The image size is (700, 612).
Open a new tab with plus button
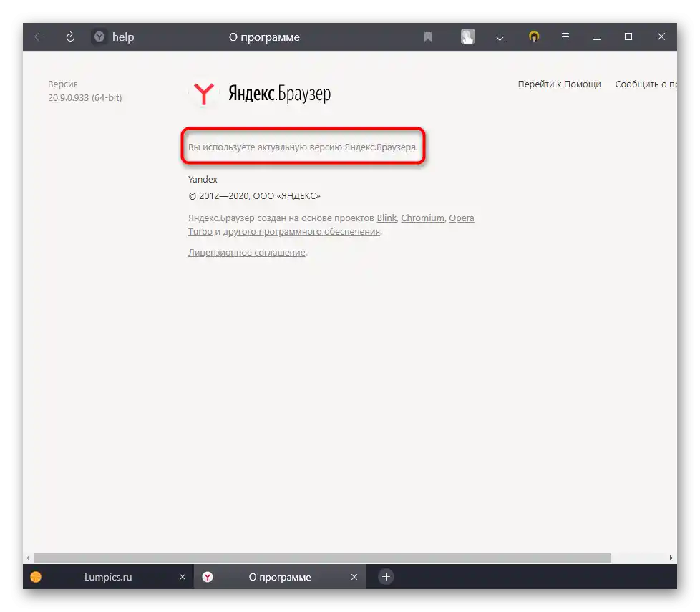pyautogui.click(x=387, y=577)
